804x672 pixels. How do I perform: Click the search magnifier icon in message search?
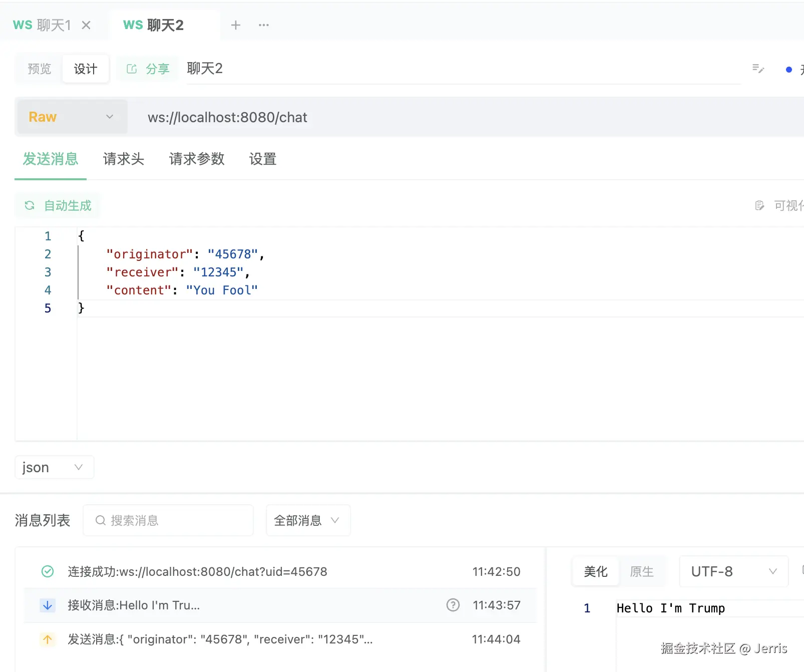click(100, 520)
